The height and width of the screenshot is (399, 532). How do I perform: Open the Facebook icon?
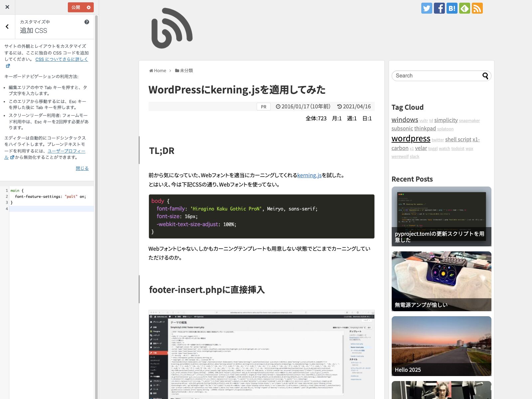click(x=439, y=8)
